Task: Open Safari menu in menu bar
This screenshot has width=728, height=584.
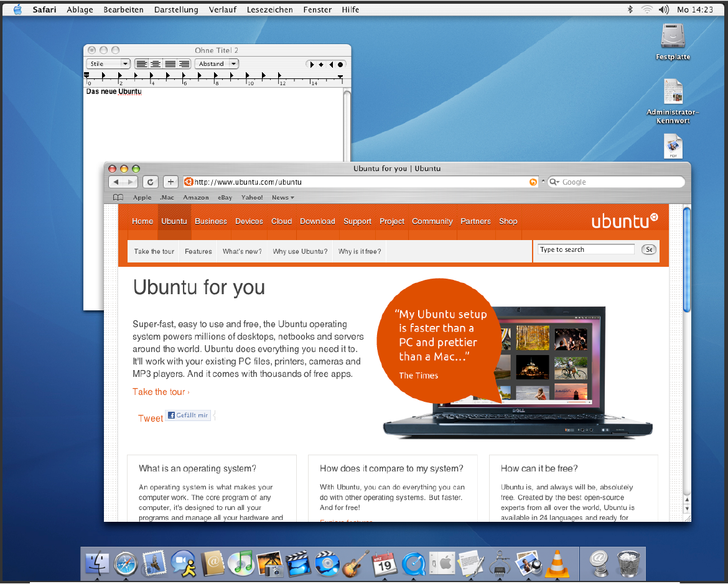Action: pyautogui.click(x=44, y=9)
